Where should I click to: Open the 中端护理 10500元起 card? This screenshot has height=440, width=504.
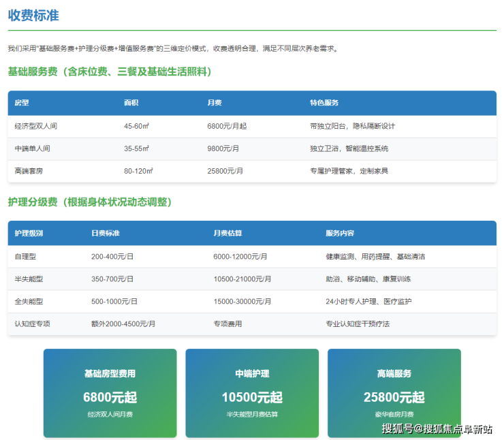coord(252,394)
